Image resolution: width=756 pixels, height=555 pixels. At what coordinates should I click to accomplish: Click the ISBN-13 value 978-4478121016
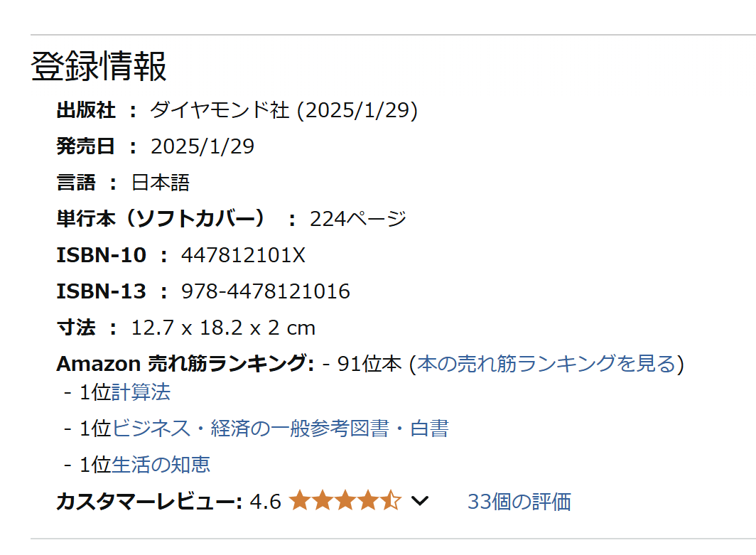point(265,291)
